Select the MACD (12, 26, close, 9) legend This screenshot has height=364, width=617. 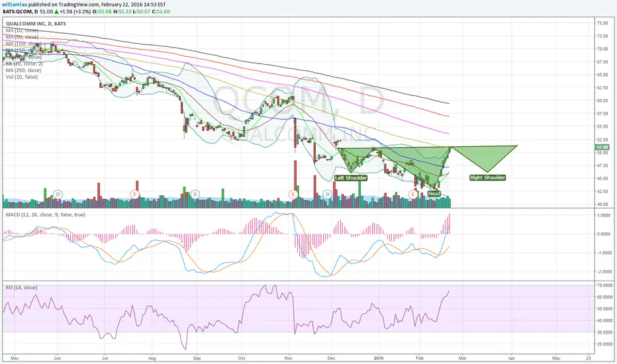45,214
